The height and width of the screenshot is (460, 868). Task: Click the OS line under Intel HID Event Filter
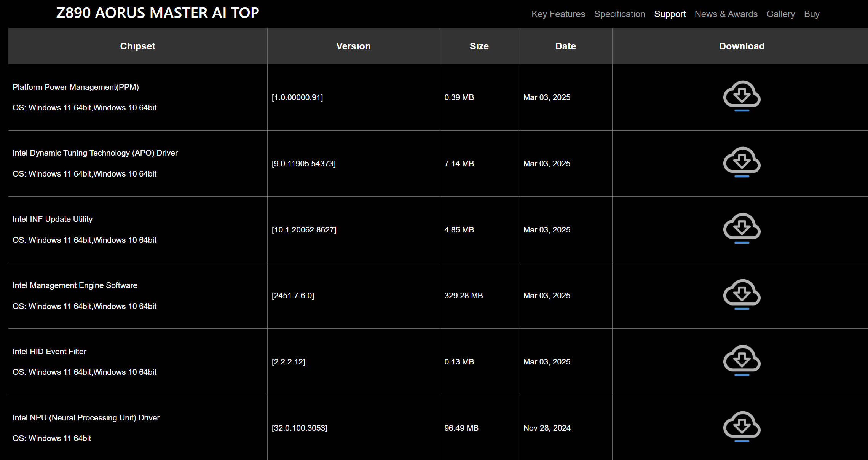tap(85, 372)
